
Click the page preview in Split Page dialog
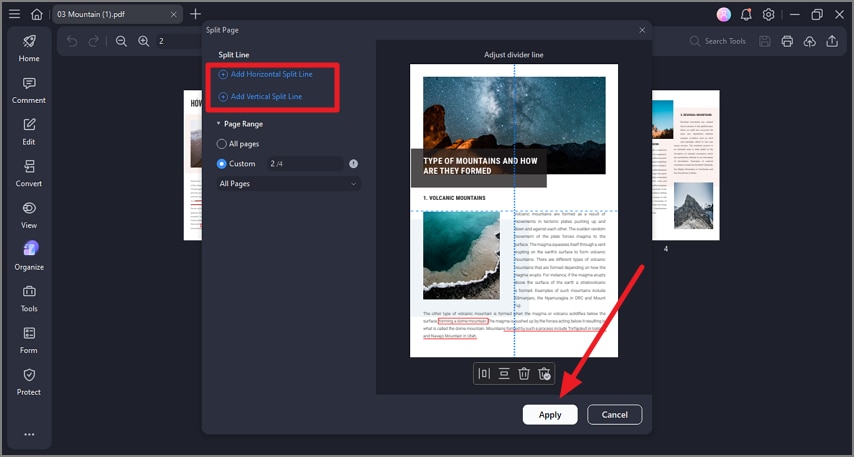click(x=514, y=210)
